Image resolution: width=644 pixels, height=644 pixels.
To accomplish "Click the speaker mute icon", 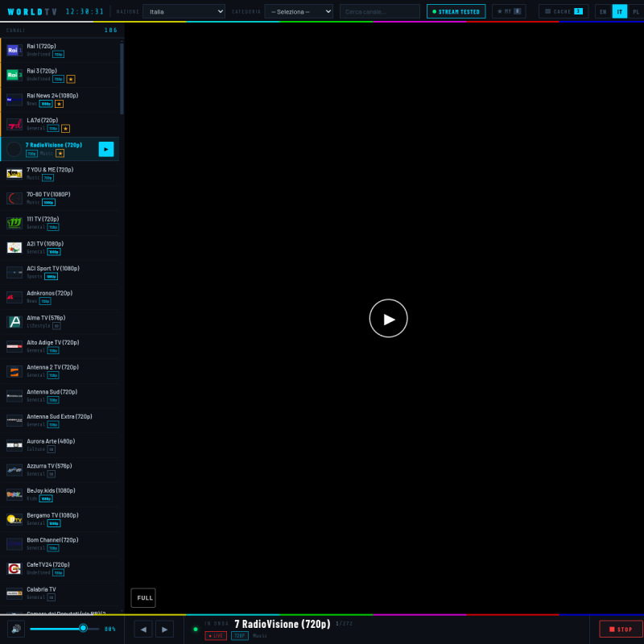I will (x=16, y=629).
